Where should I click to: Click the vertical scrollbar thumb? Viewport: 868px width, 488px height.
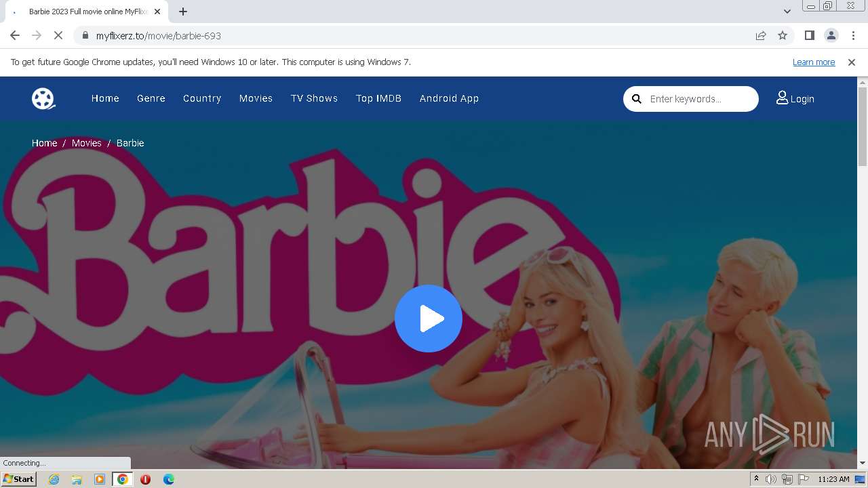863,126
